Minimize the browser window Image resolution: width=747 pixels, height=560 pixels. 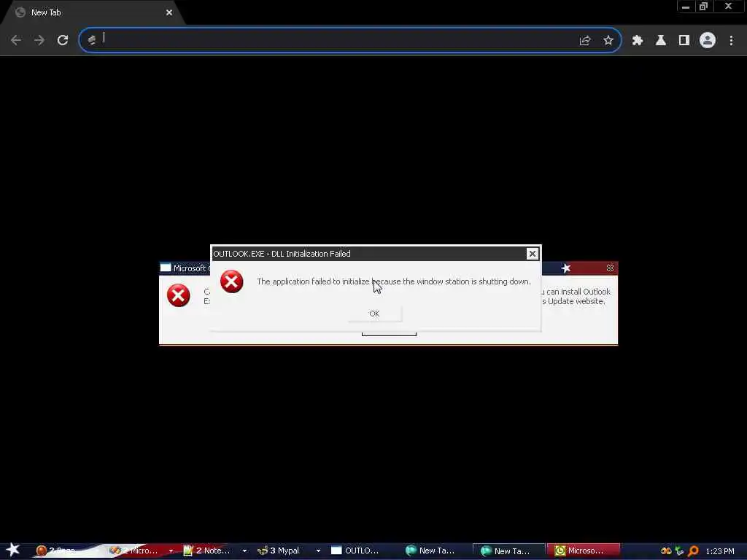685,7
